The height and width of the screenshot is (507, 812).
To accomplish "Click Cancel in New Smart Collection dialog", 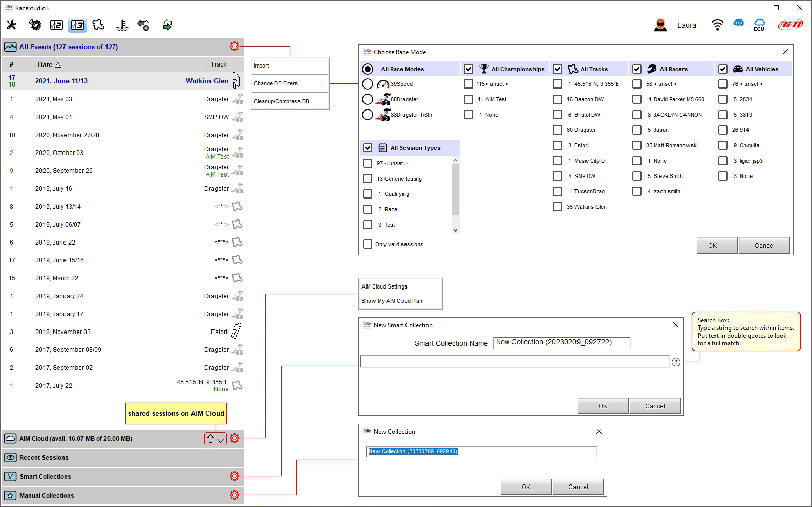I will coord(655,406).
